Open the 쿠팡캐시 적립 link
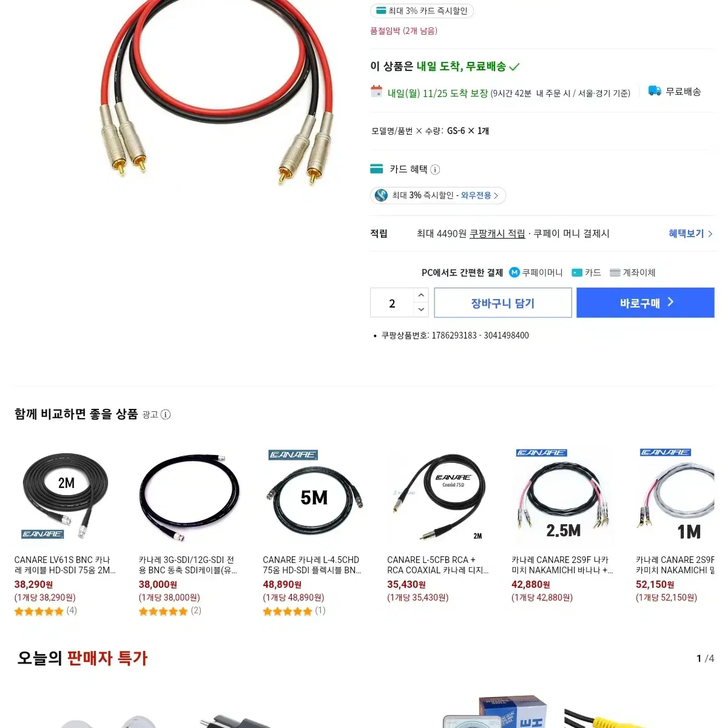This screenshot has width=728, height=728. pos(497,234)
